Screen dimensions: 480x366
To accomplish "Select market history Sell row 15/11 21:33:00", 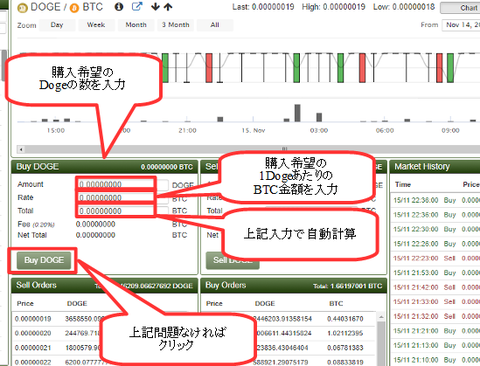I will point(436,302).
